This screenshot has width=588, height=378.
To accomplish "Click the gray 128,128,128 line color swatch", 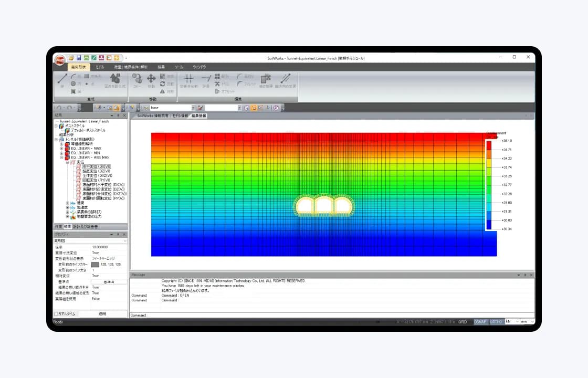I will (95, 265).
